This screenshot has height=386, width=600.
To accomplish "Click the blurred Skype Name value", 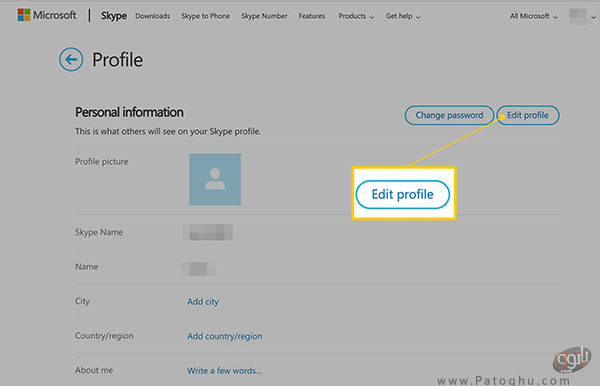I will click(209, 232).
